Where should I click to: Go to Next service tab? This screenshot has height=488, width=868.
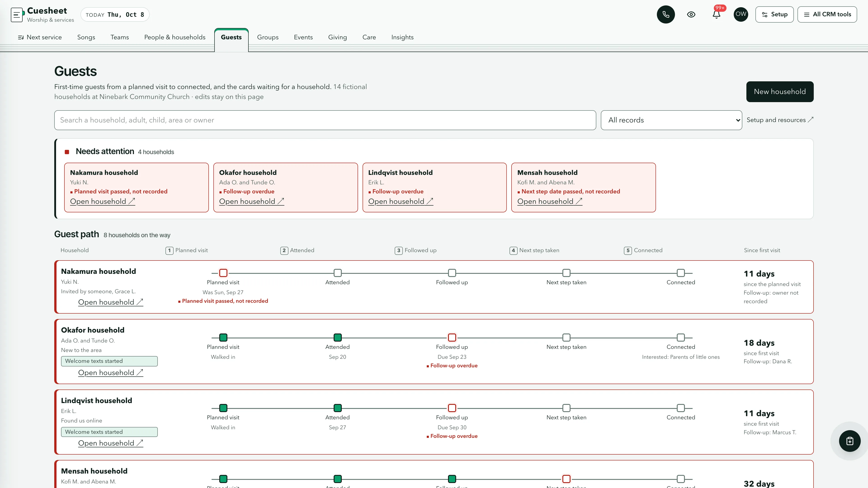[x=40, y=37]
